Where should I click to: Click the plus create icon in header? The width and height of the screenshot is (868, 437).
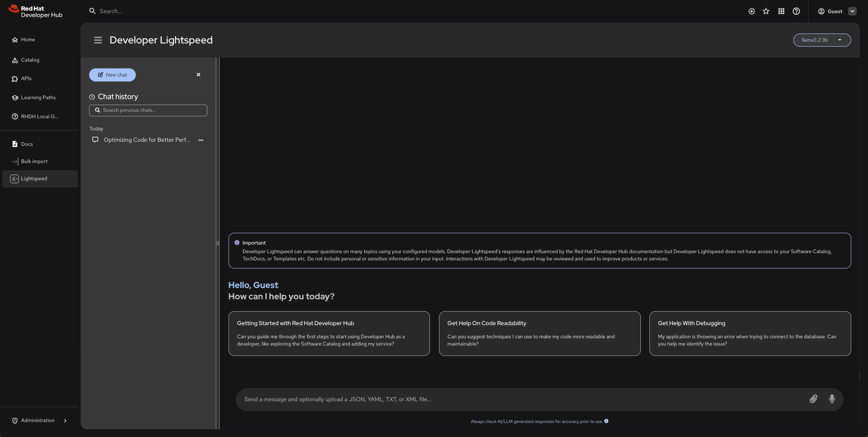(x=751, y=11)
